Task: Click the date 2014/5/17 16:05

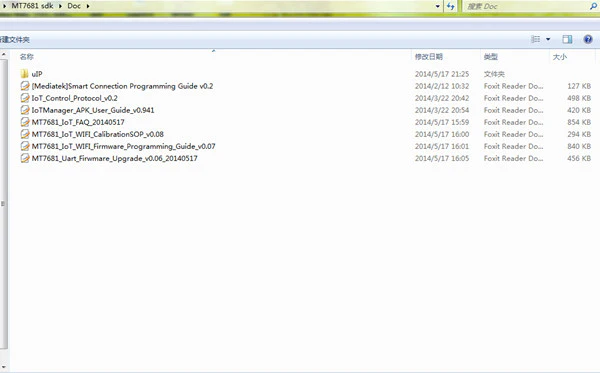Action: click(442, 158)
